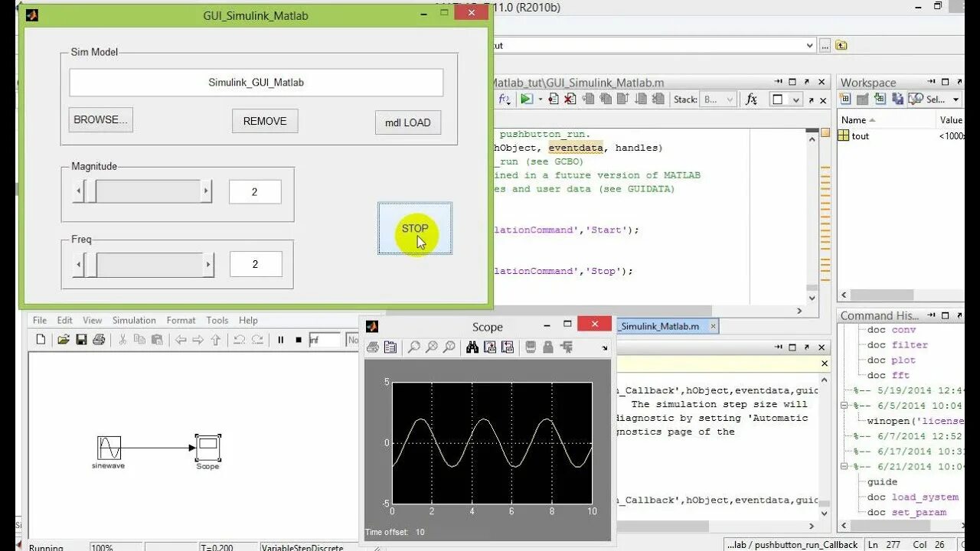Select Zoom X-axis in the Scope toolbar
Screen dimensions: 980x551
(432, 347)
